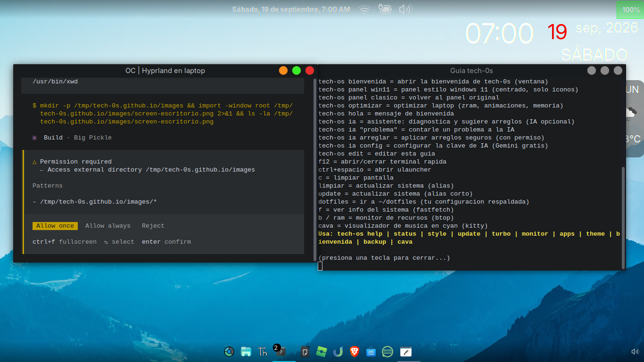Click the battery charging icon in top bar
The width and height of the screenshot is (644, 362).
(x=385, y=9)
